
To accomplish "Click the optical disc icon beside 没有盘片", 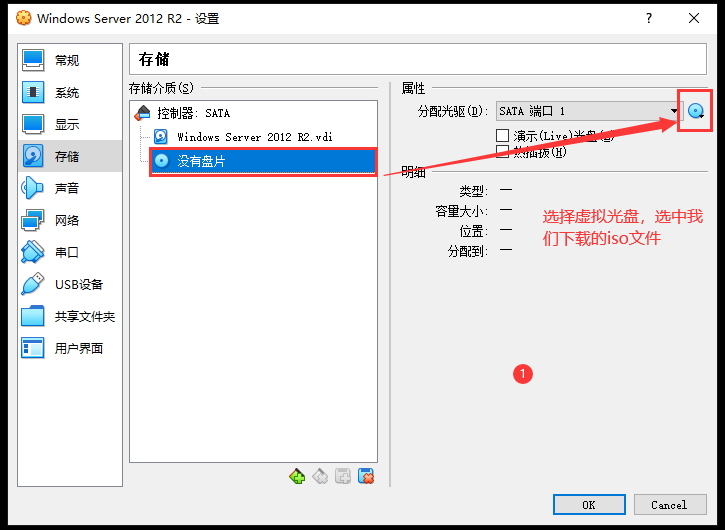I will coord(161,161).
